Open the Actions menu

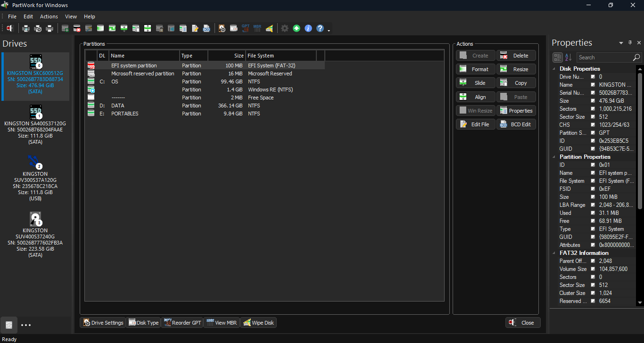(x=49, y=16)
